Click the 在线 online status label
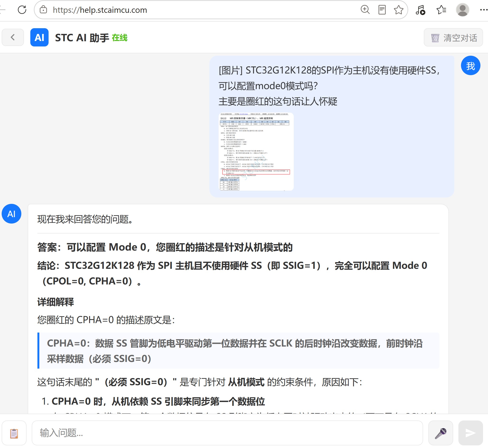Image resolution: width=488 pixels, height=448 pixels. [x=119, y=38]
